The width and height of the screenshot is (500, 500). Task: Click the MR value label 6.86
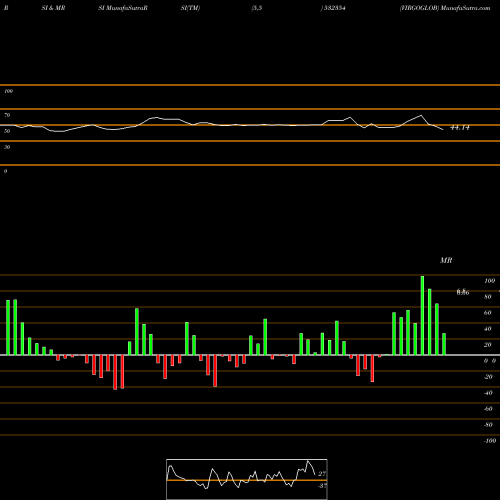[463, 292]
